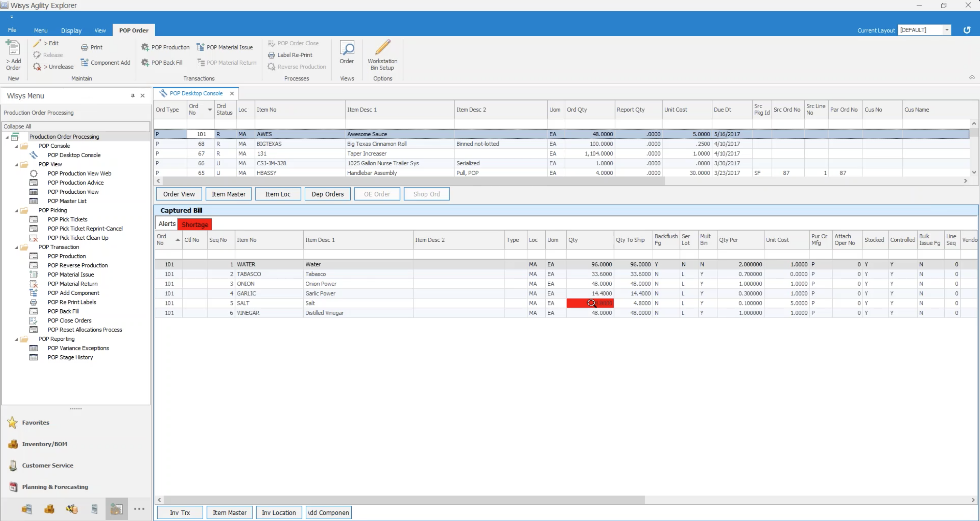The width and height of the screenshot is (980, 521).
Task: Click Label Re-Print in ribbon
Action: pos(290,55)
